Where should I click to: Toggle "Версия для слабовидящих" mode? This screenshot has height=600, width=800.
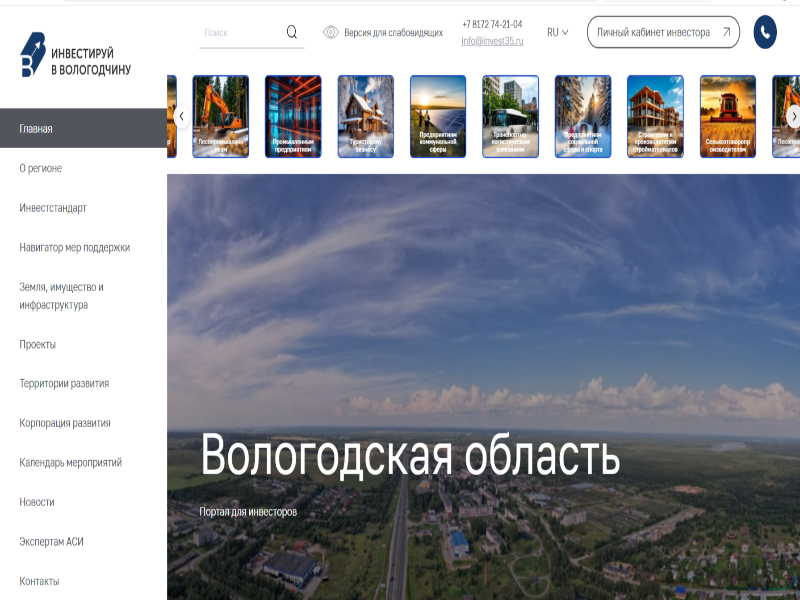coord(392,32)
